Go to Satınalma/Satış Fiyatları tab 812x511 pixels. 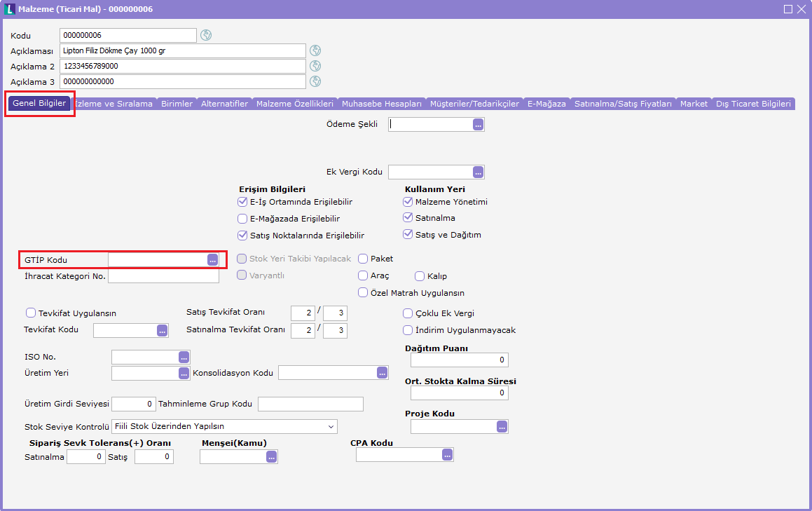point(623,104)
